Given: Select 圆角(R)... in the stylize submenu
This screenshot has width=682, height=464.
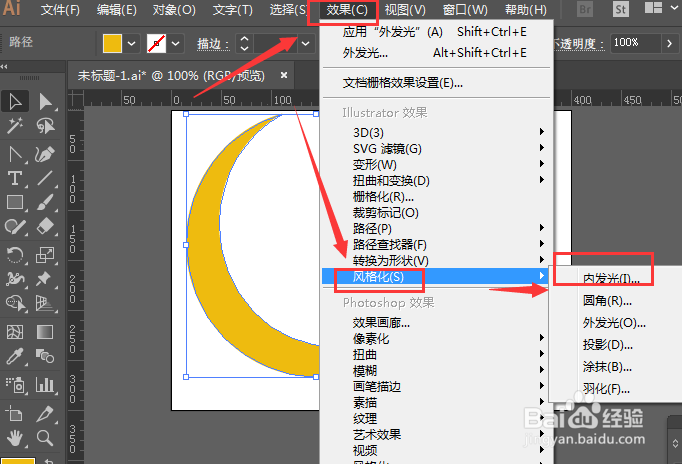Looking at the screenshot, I should pos(615,300).
